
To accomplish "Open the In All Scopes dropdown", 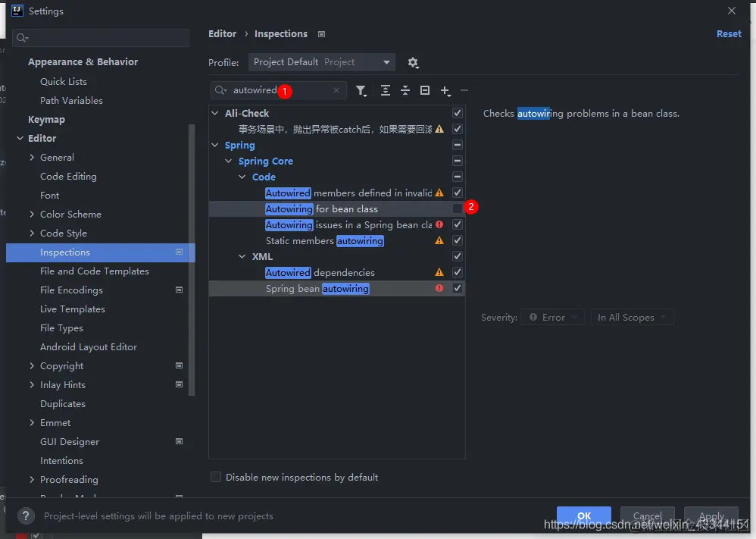I will 632,317.
